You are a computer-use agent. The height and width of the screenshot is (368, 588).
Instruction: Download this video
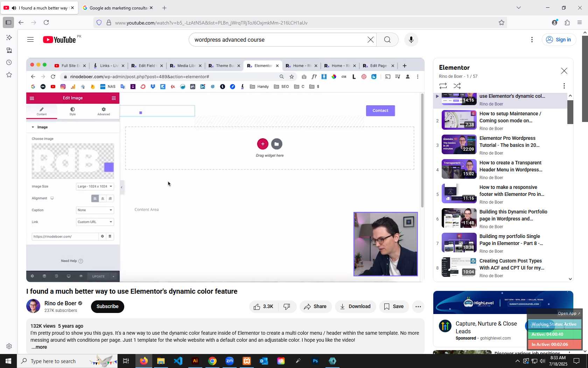[x=355, y=307]
